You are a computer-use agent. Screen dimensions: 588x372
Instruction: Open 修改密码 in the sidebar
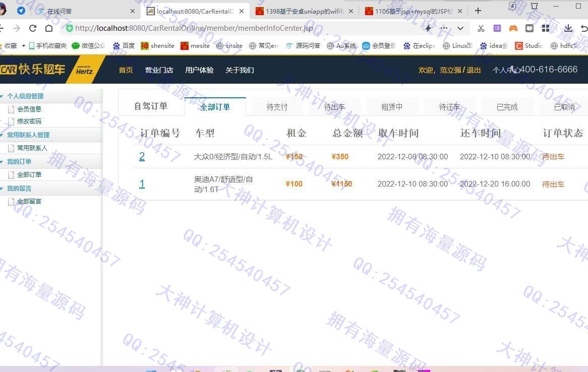pos(29,121)
